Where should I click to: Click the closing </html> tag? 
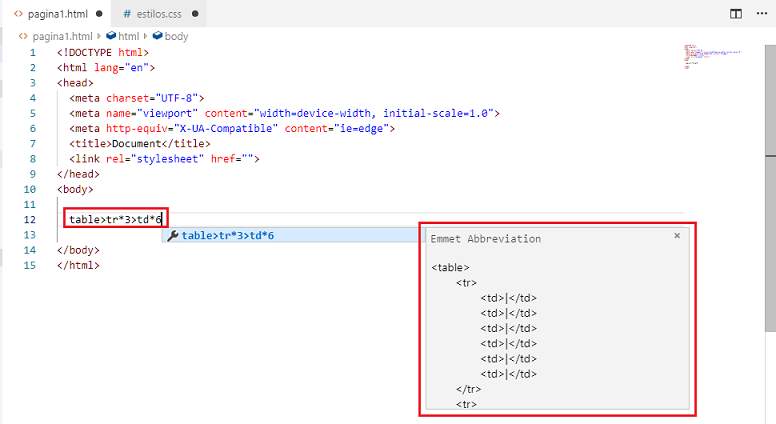click(x=78, y=265)
